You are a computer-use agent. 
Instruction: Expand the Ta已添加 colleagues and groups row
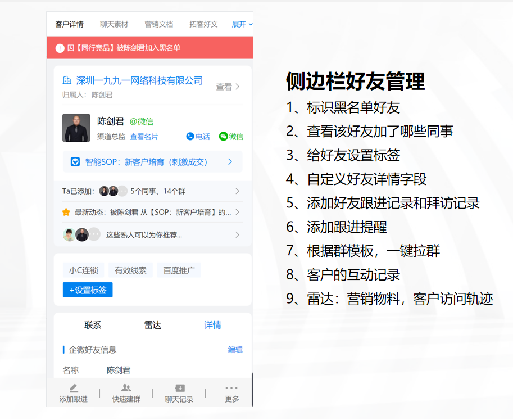pos(237,191)
